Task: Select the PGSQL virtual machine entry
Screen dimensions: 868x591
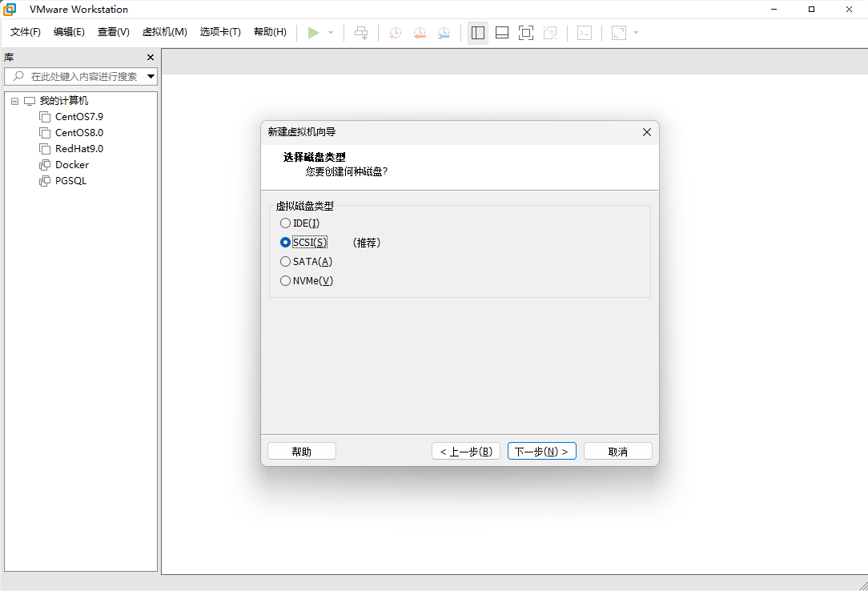Action: pyautogui.click(x=70, y=181)
